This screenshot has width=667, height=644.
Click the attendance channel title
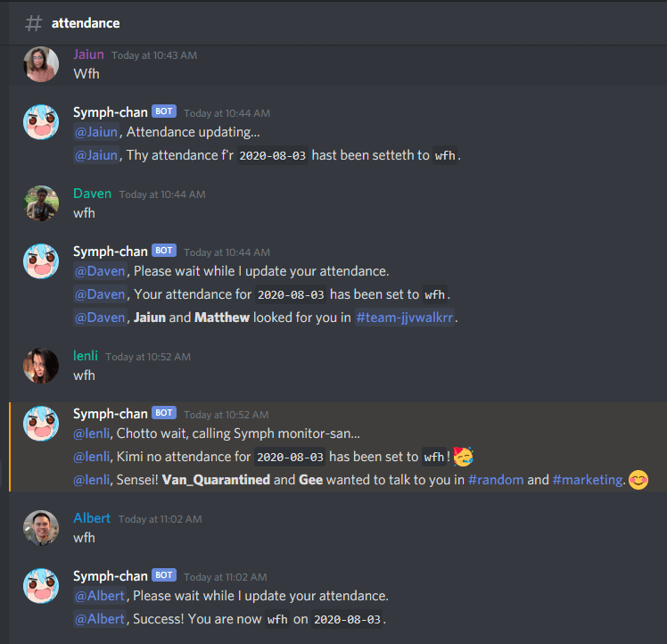pos(86,23)
